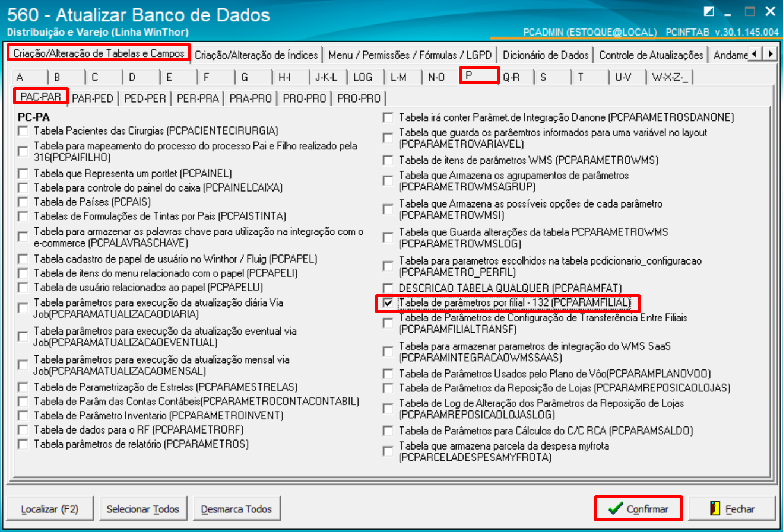Select the LOG letter tab
783x532 pixels.
tap(363, 77)
